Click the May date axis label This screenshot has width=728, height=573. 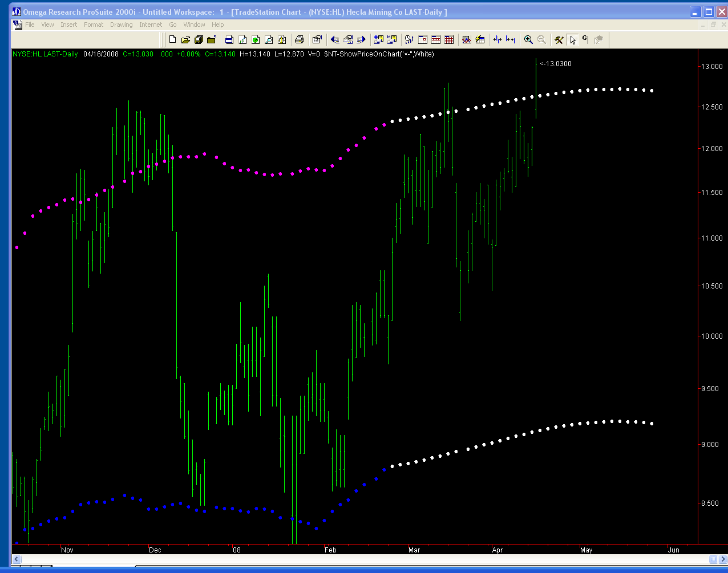586,550
